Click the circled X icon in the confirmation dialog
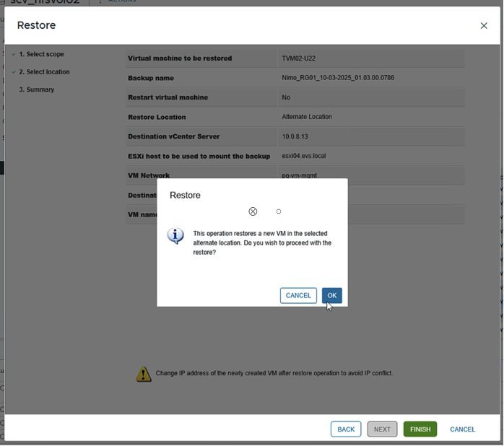Screen dimensions: 504x446 (253, 211)
